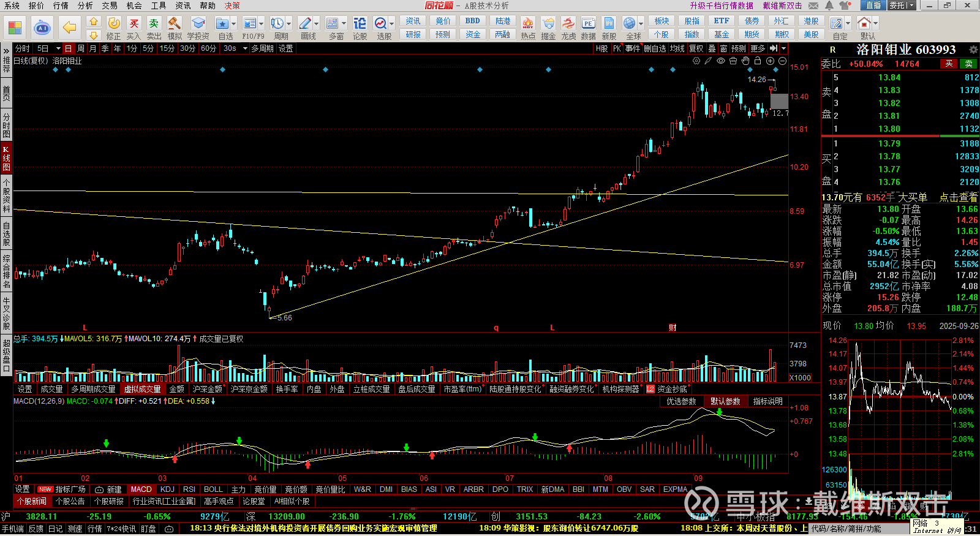Open the skin shirt icon in title bar
This screenshot has width=980, height=536.
(x=845, y=6)
